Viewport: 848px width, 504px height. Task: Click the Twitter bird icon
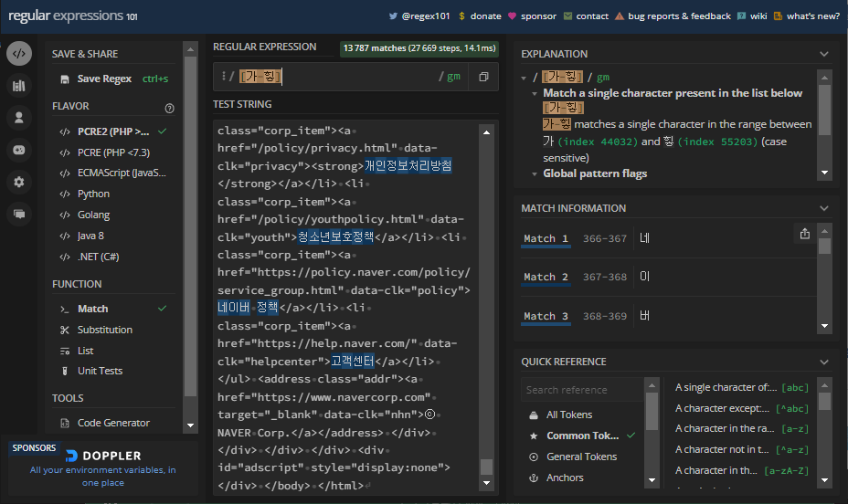tap(393, 16)
